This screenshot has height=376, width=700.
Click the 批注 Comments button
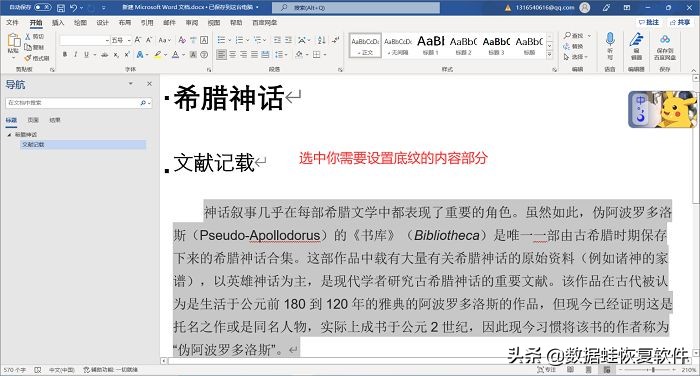click(649, 22)
